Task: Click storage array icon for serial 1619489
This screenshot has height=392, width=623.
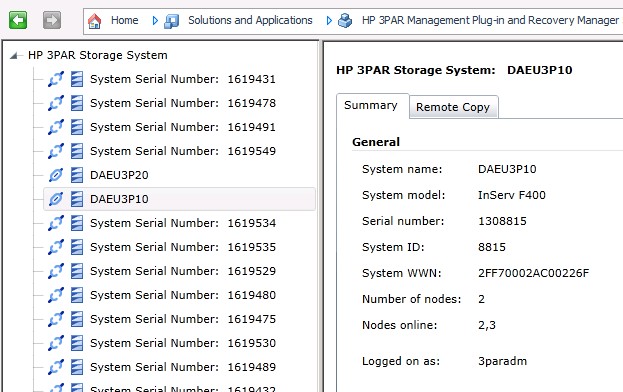Action: pyautogui.click(x=77, y=367)
